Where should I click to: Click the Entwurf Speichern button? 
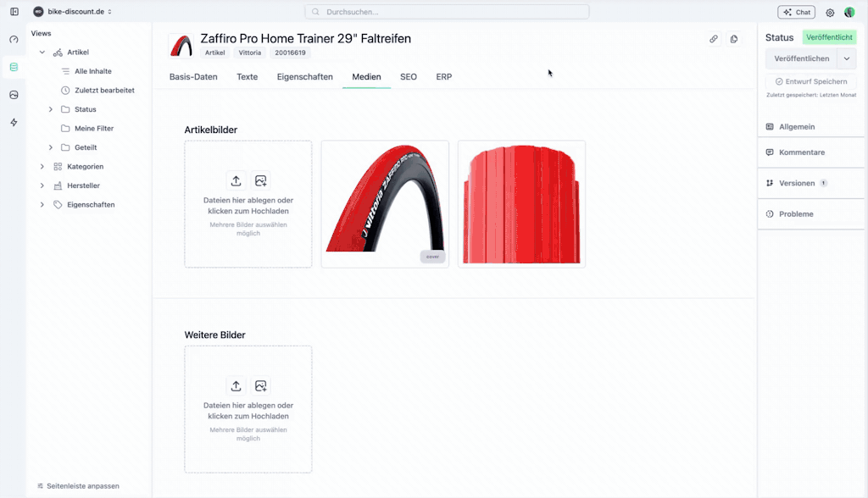[x=810, y=81]
